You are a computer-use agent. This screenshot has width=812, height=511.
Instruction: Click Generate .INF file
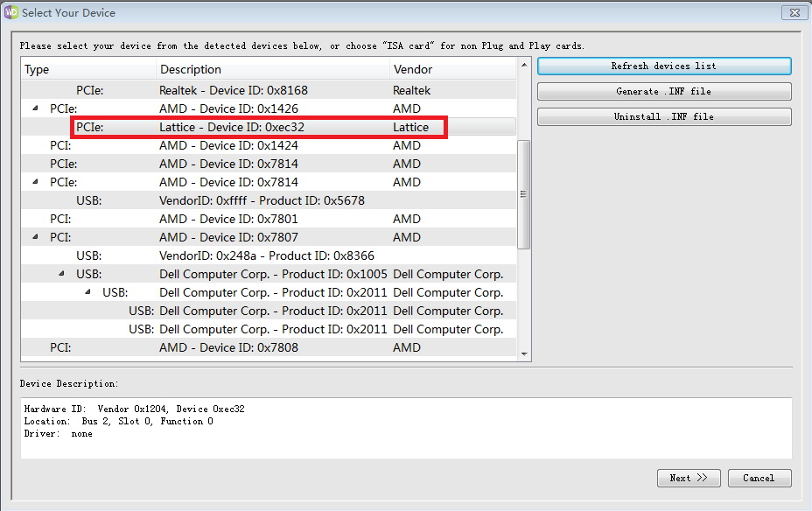click(x=664, y=92)
